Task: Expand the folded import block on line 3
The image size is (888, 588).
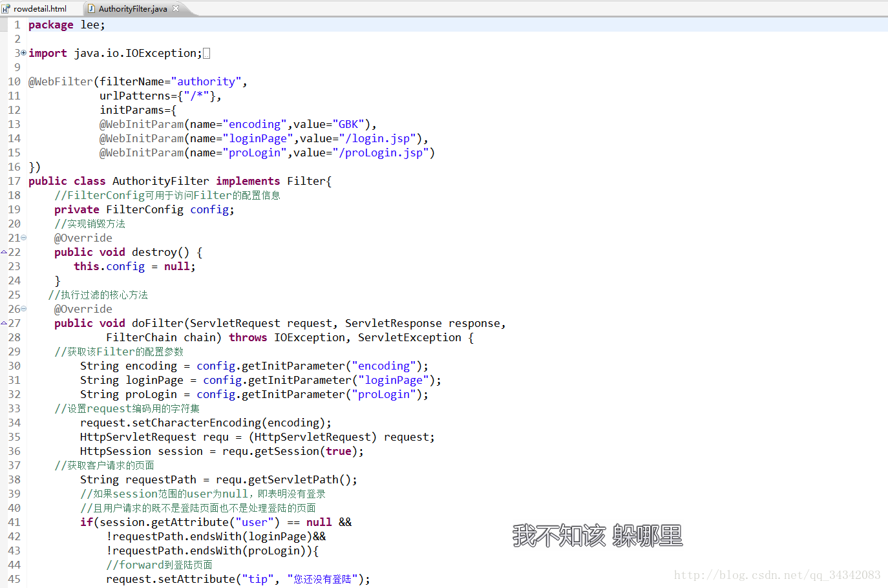Action: tap(24, 52)
